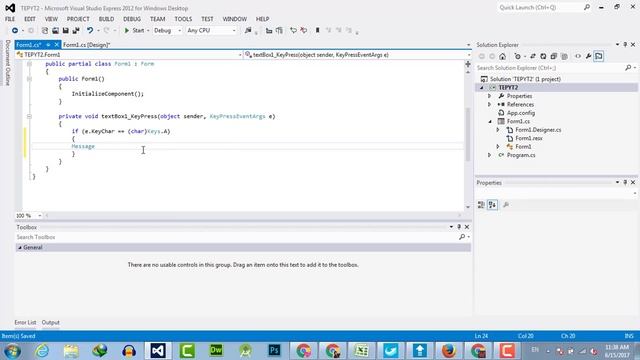The height and width of the screenshot is (360, 640).
Task: Click Alphabetical sort icon in Properties panel
Action: click(492, 205)
